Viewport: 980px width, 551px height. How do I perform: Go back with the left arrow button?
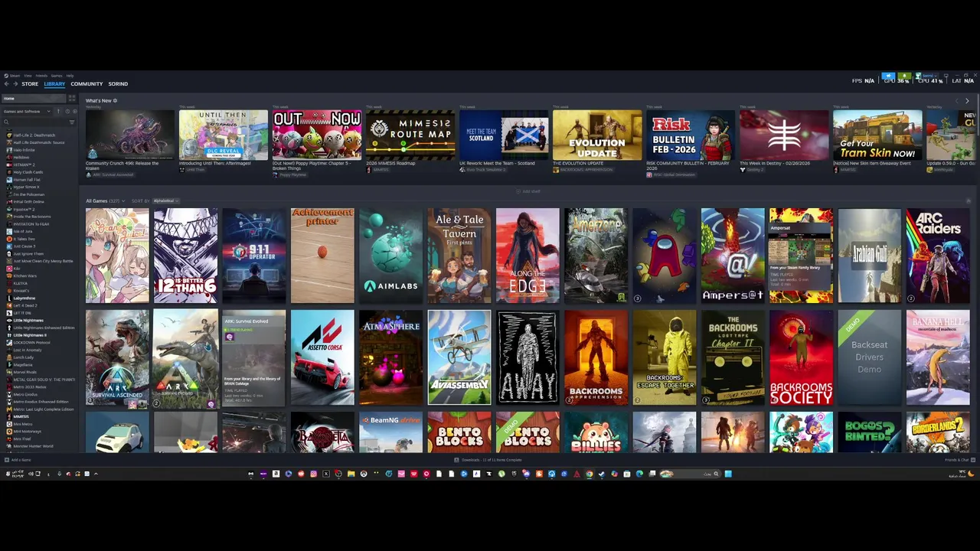pyautogui.click(x=6, y=83)
